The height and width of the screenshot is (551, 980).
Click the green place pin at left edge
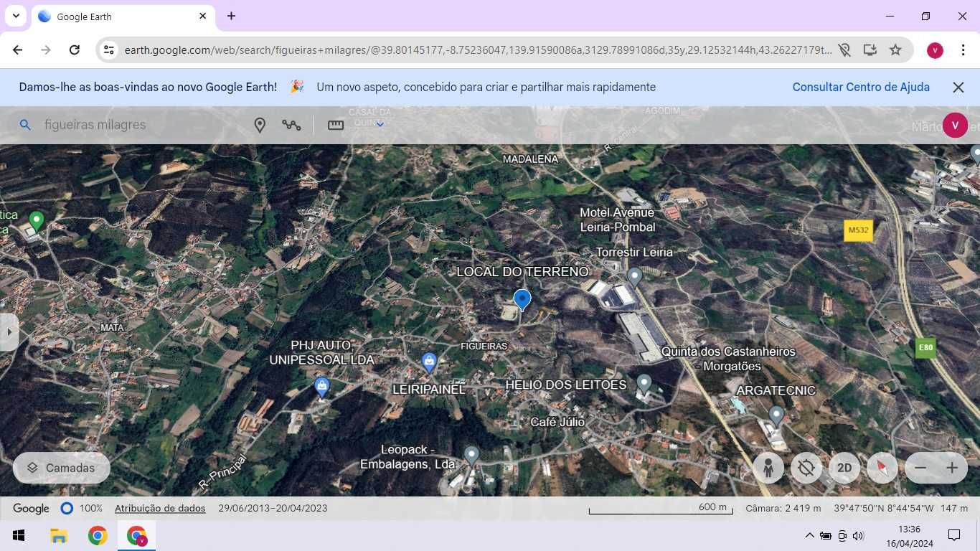(x=37, y=220)
